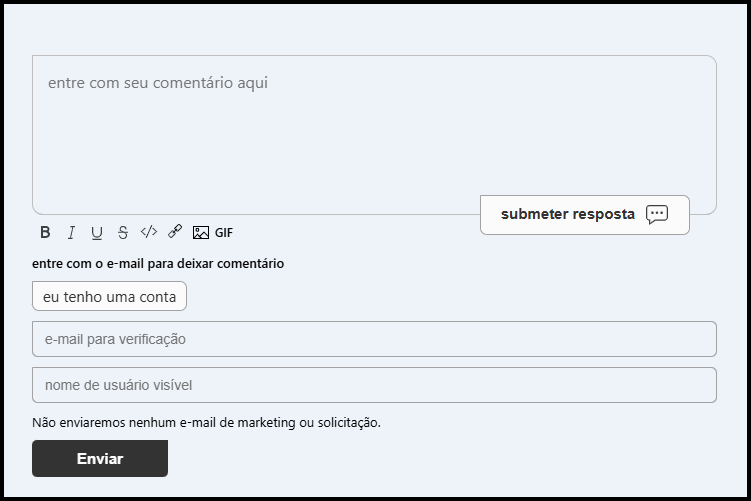The height and width of the screenshot is (501, 751).
Task: Open the GIF picker
Action: point(224,233)
